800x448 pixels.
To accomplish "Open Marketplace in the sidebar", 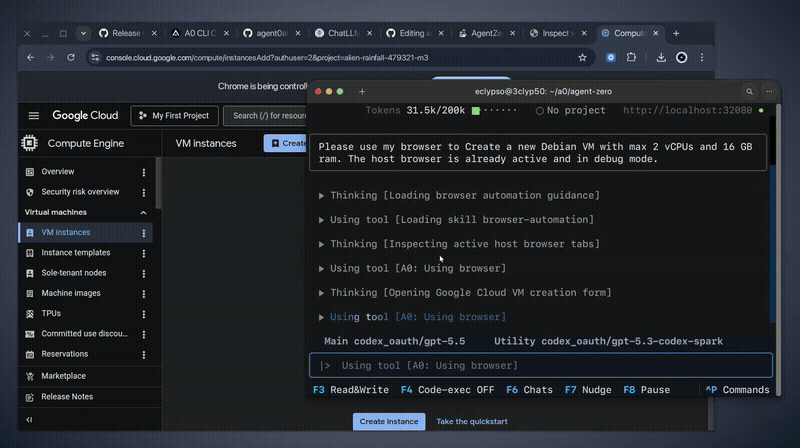I will tap(63, 376).
